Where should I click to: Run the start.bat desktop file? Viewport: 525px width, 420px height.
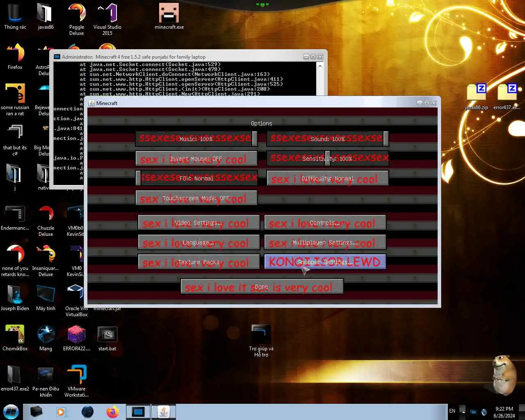[x=107, y=338]
